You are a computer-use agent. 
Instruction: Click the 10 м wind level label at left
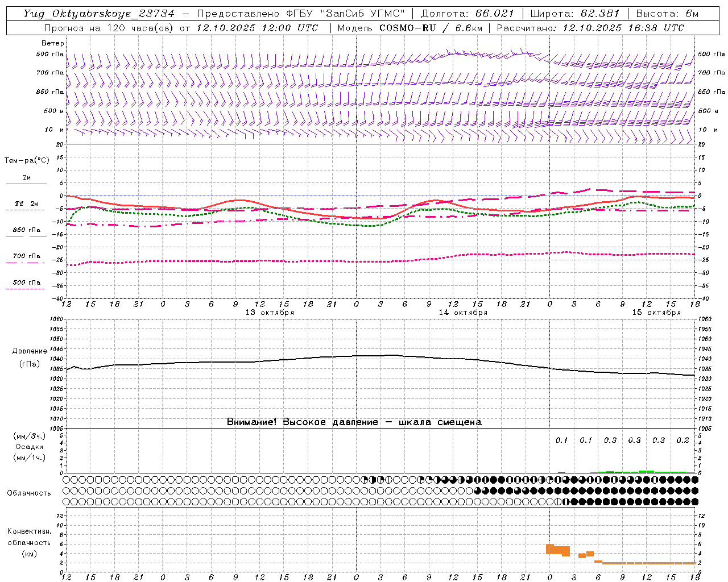click(55, 130)
